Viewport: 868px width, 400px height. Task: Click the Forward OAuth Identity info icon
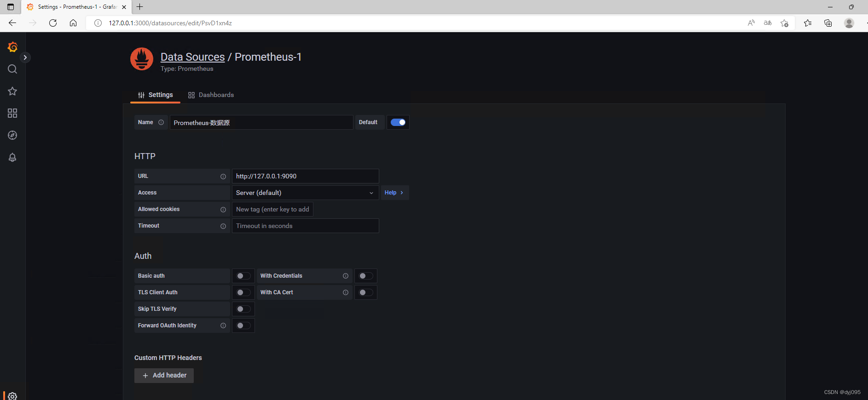pyautogui.click(x=223, y=326)
